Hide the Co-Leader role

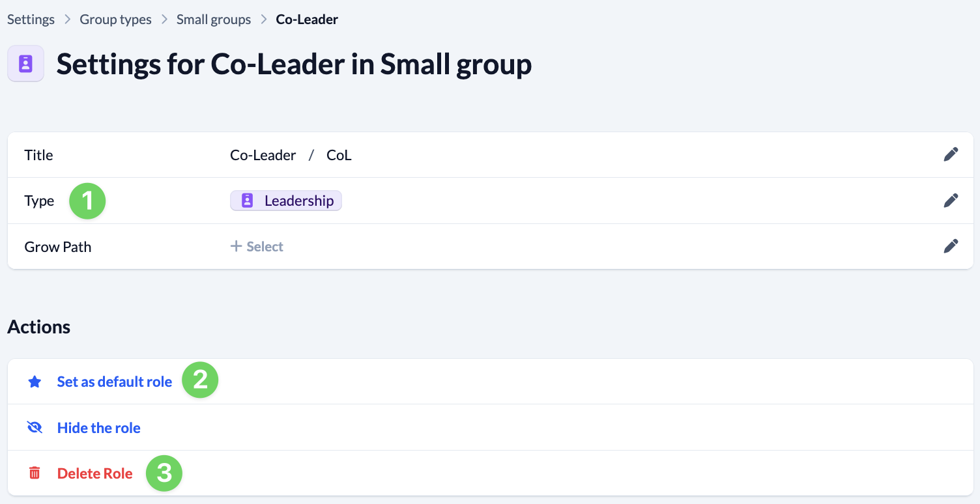click(98, 428)
